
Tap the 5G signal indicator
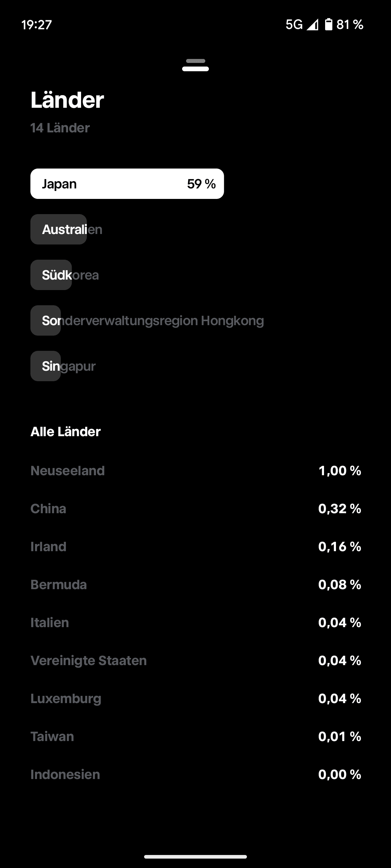(x=294, y=25)
